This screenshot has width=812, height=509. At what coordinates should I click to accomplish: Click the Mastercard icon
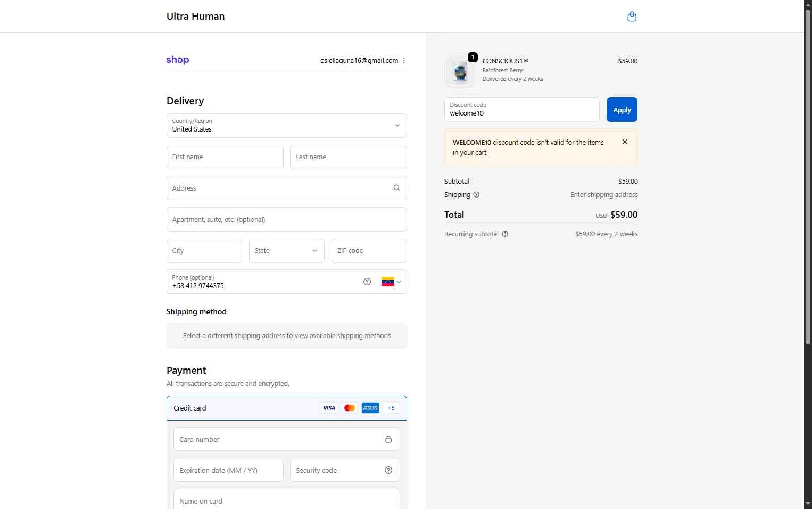pyautogui.click(x=350, y=408)
